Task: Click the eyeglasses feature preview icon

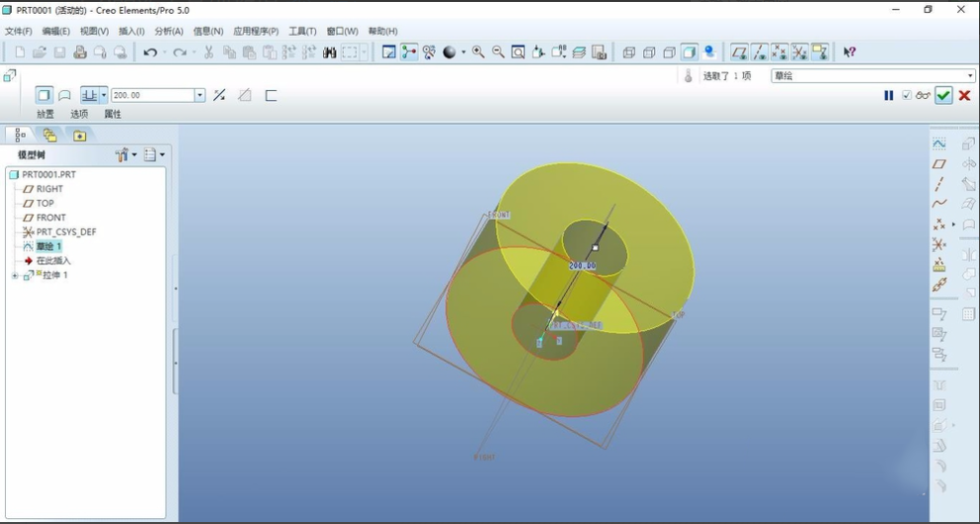Action: click(x=924, y=95)
